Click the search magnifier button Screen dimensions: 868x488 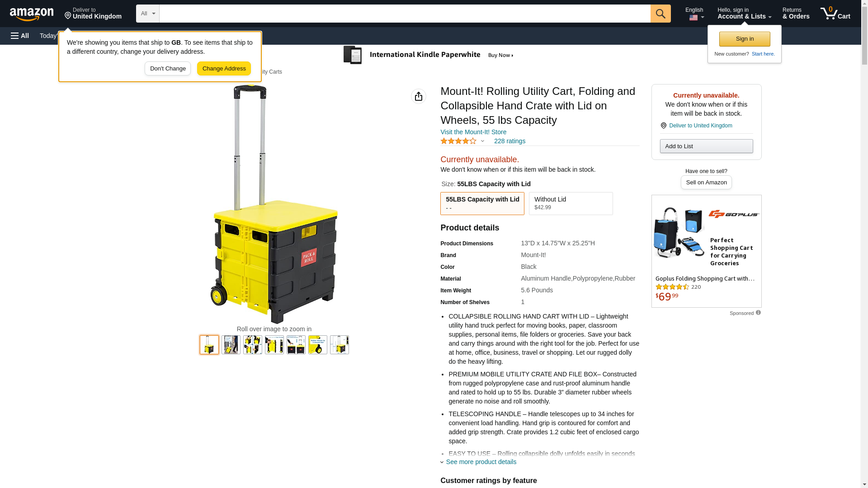[660, 14]
